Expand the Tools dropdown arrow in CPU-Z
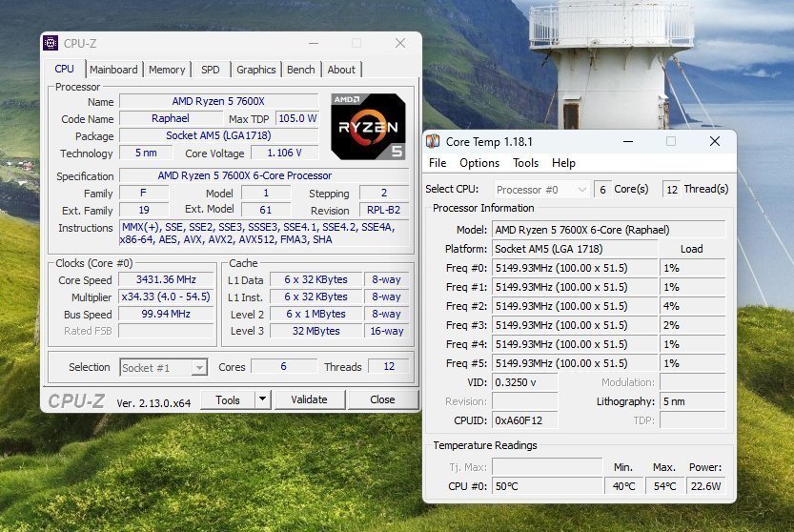Screen dimensions: 794x532 pos(262,399)
